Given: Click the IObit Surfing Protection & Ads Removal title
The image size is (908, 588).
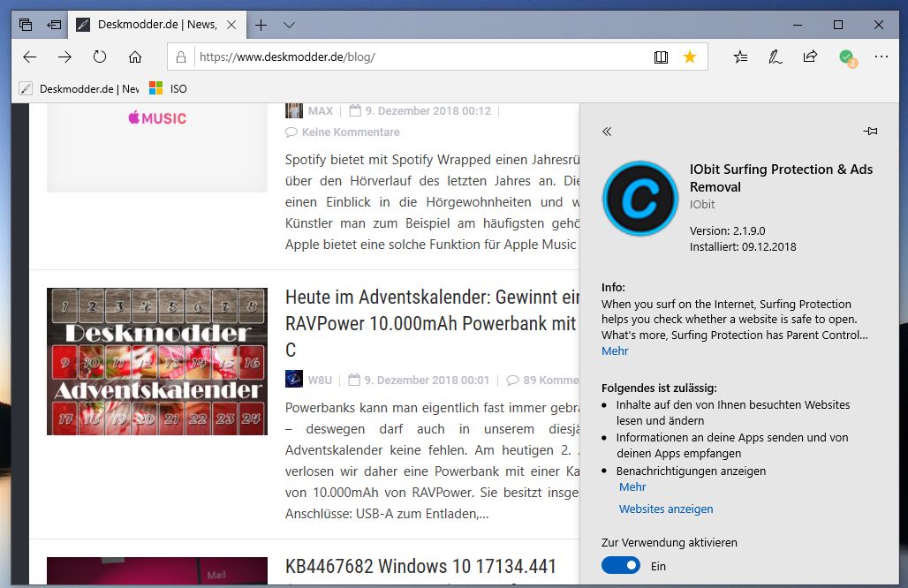Looking at the screenshot, I should click(781, 177).
